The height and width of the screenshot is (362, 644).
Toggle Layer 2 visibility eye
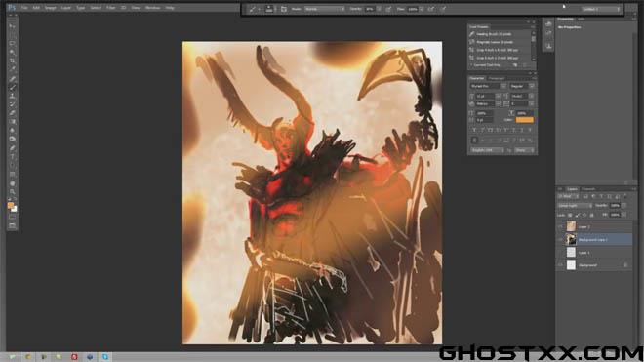pyautogui.click(x=560, y=226)
